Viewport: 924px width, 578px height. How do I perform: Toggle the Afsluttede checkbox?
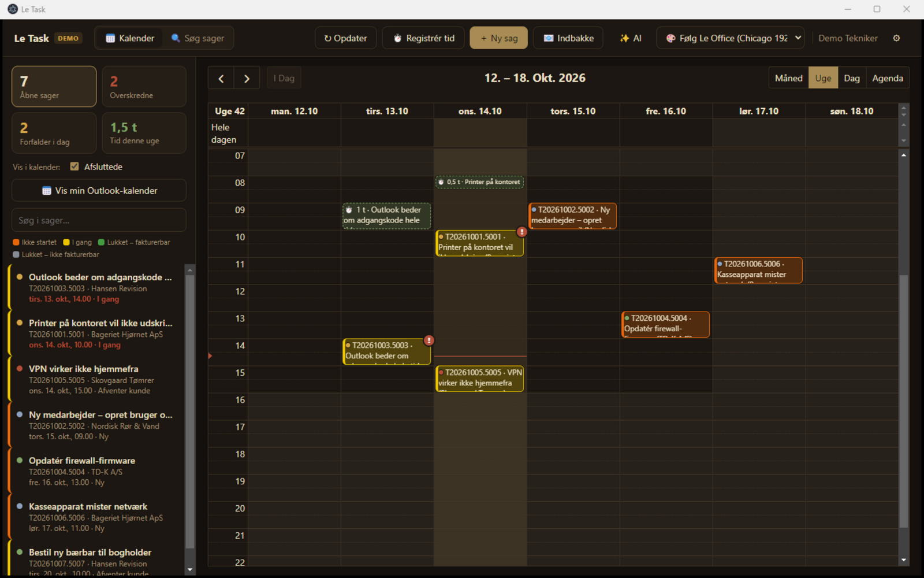(74, 166)
